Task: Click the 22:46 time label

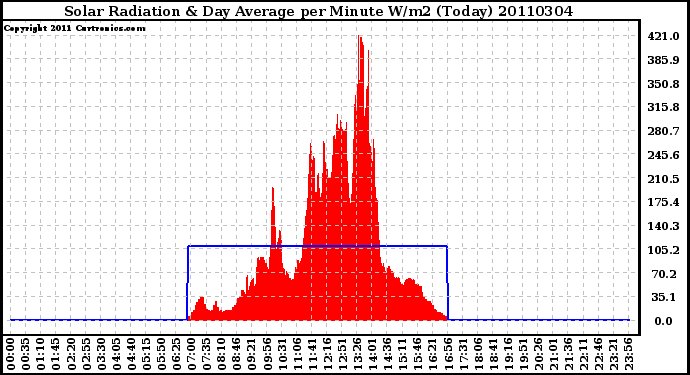Action: pos(598,354)
